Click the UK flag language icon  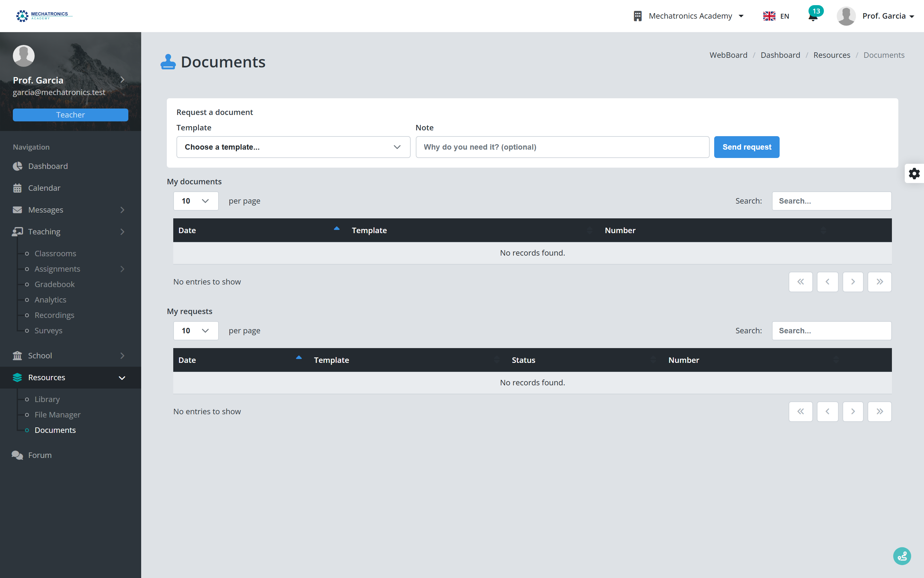[769, 16]
